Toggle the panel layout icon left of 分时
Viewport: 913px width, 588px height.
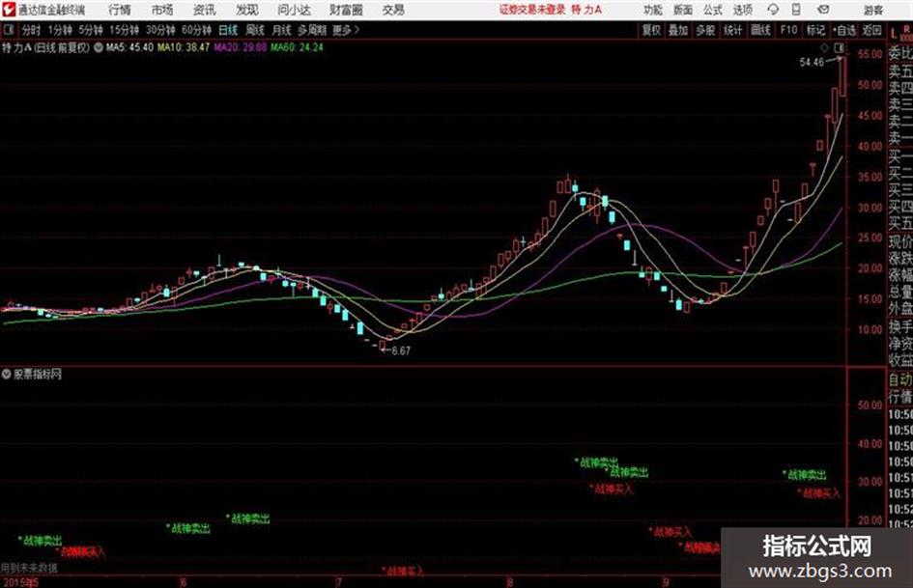click(x=9, y=30)
